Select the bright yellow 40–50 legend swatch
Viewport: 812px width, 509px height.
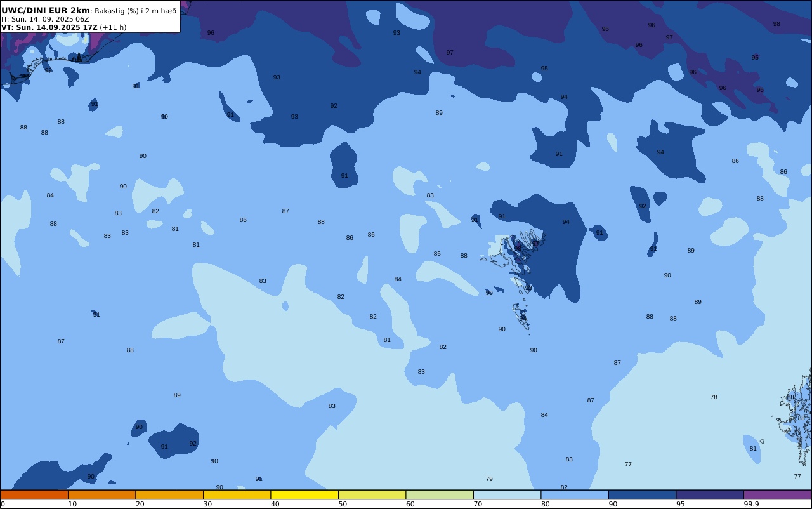[x=304, y=494]
